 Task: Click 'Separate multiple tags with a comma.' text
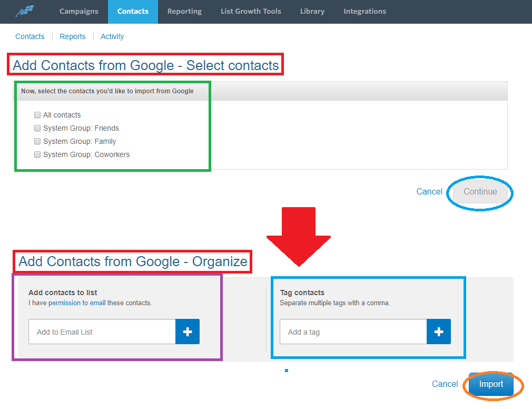pyautogui.click(x=335, y=303)
